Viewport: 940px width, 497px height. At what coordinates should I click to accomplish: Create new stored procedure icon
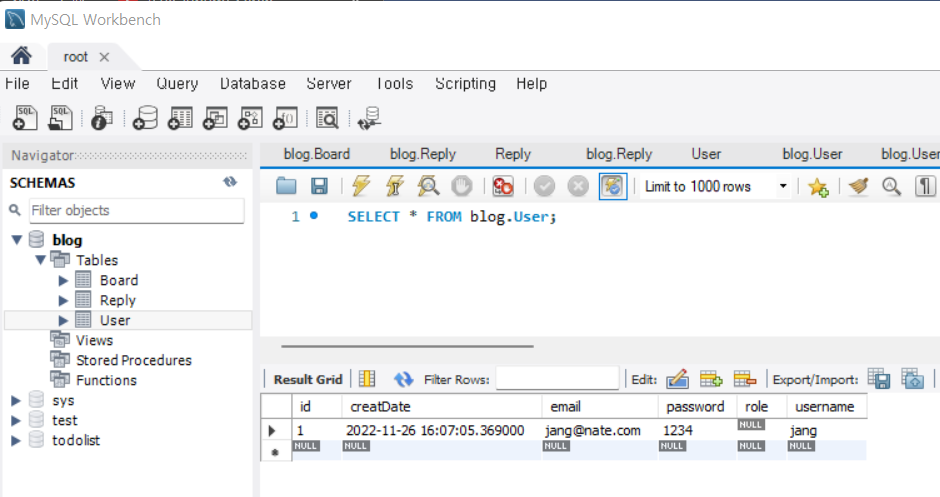pyautogui.click(x=250, y=118)
